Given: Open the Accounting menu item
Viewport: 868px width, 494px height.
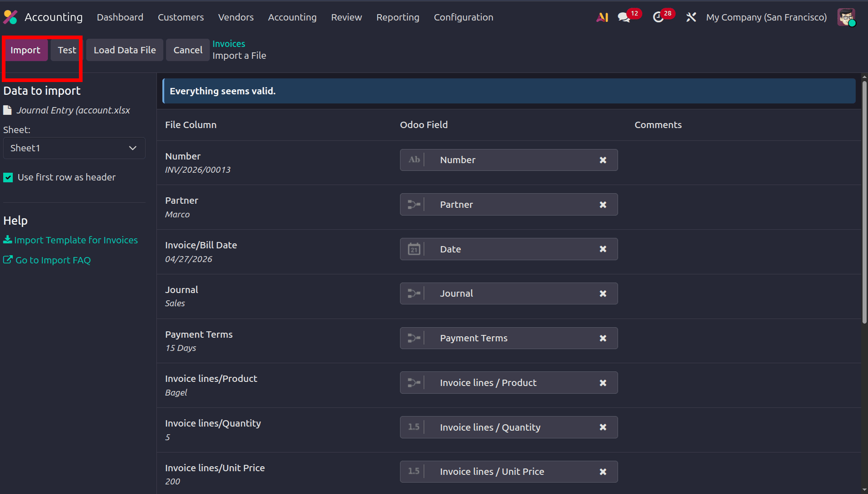Looking at the screenshot, I should coord(292,17).
